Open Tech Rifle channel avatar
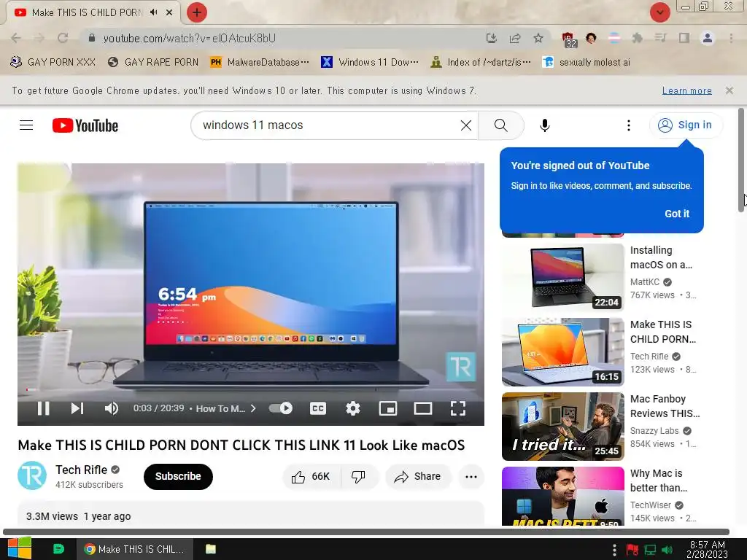This screenshot has height=560, width=747. 32,475
